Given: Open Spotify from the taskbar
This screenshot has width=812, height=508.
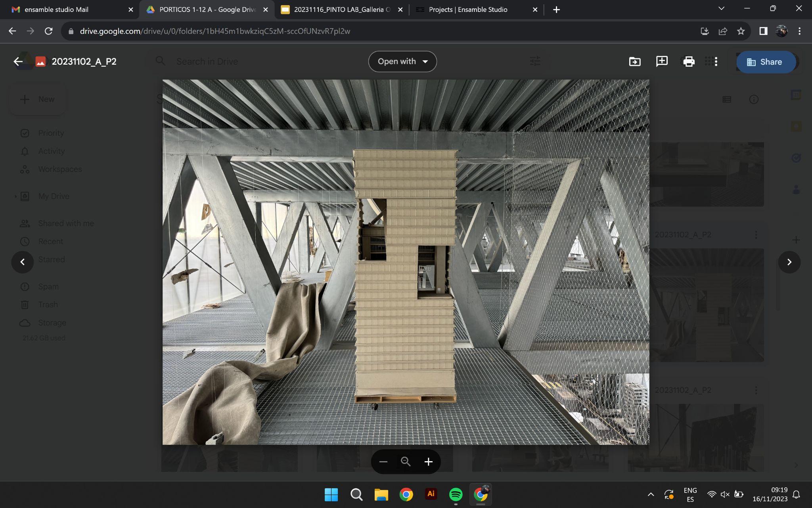Looking at the screenshot, I should pyautogui.click(x=456, y=495).
